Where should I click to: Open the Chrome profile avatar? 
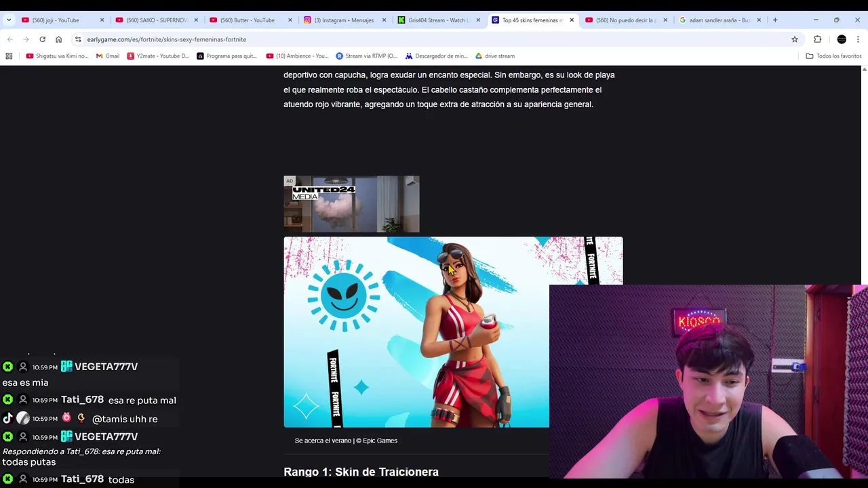pyautogui.click(x=842, y=39)
